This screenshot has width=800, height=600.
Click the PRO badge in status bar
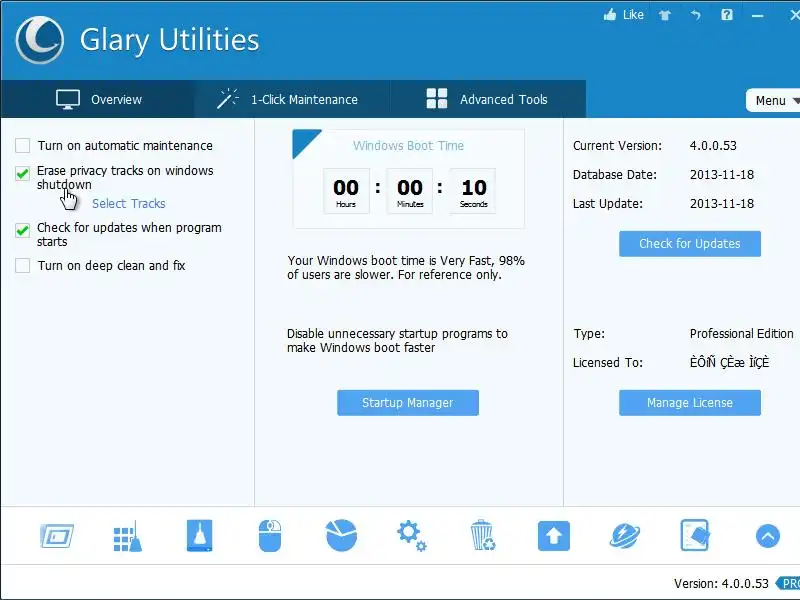[788, 583]
